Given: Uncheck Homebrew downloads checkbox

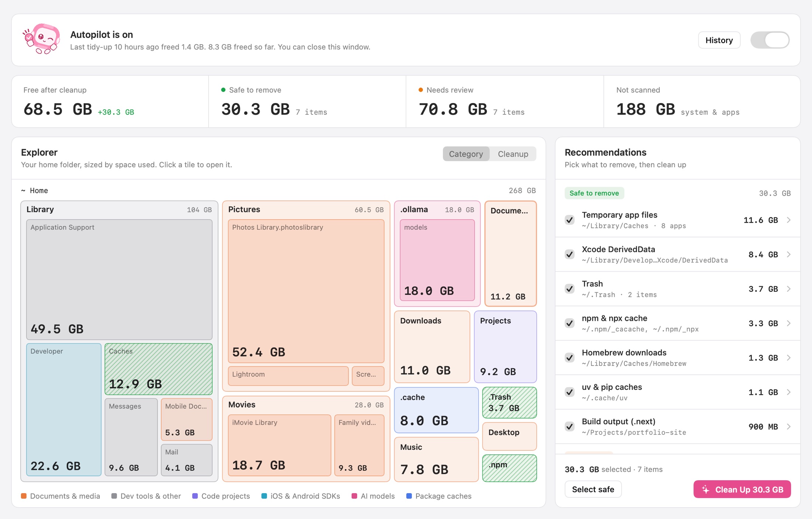Looking at the screenshot, I should pyautogui.click(x=570, y=358).
